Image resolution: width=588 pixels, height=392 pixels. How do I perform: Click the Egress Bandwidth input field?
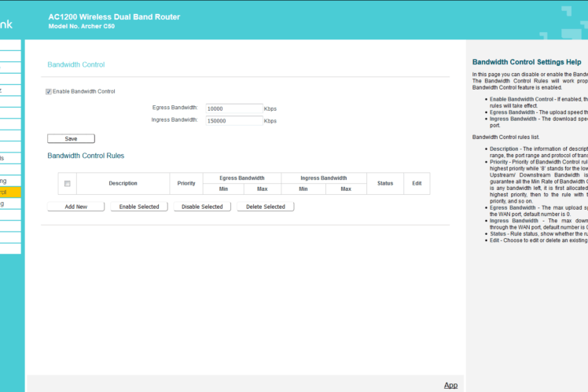tap(233, 108)
